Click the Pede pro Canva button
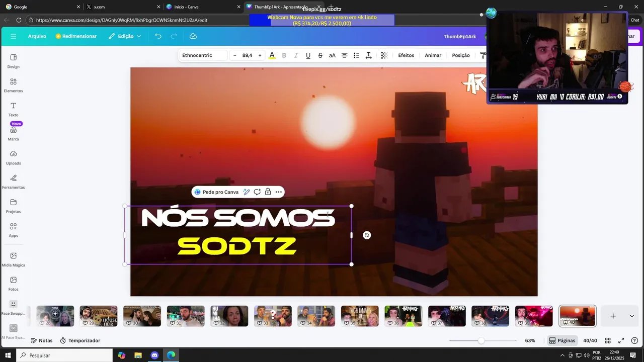Screen dimensions: 644x362 coord(216,192)
